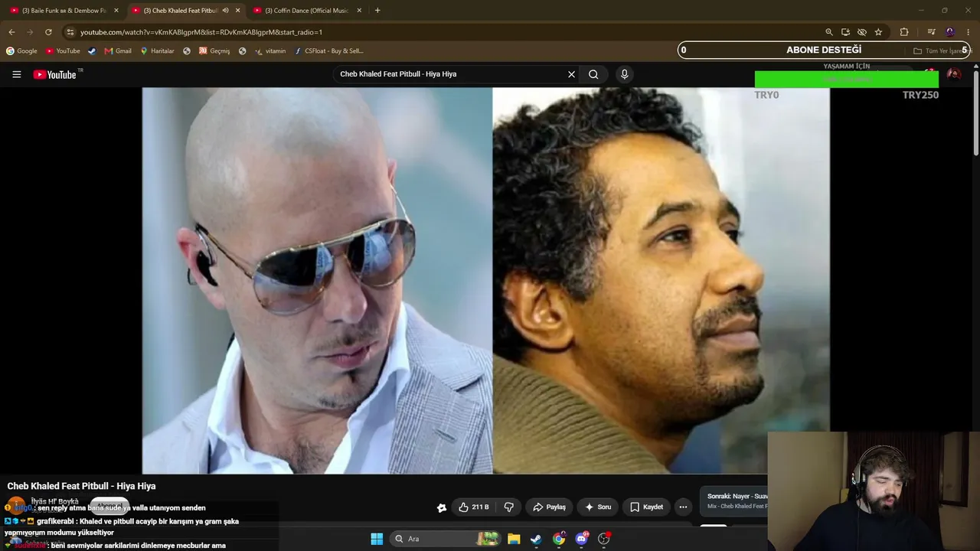The height and width of the screenshot is (551, 980).
Task: Open the Geçmiş bookmark
Action: 214,51
